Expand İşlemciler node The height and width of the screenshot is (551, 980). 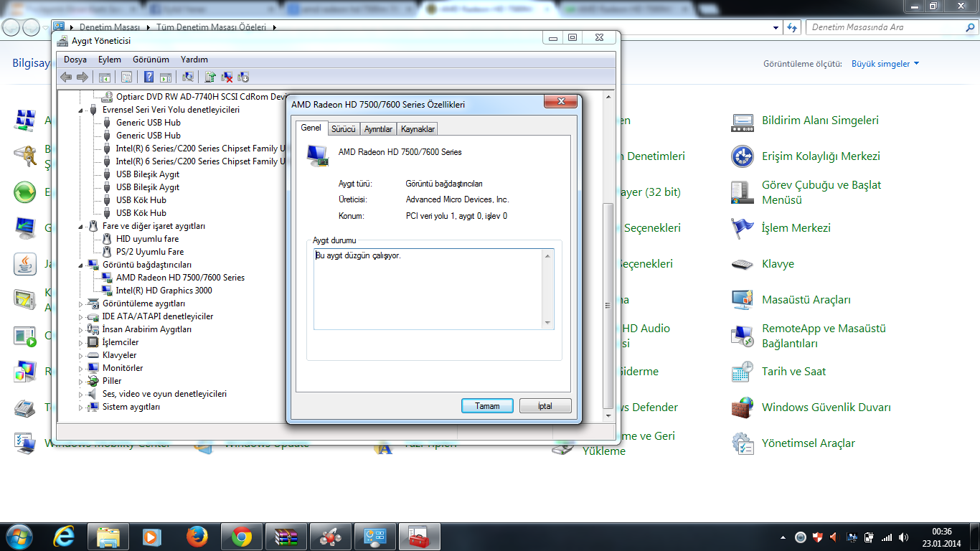[81, 342]
